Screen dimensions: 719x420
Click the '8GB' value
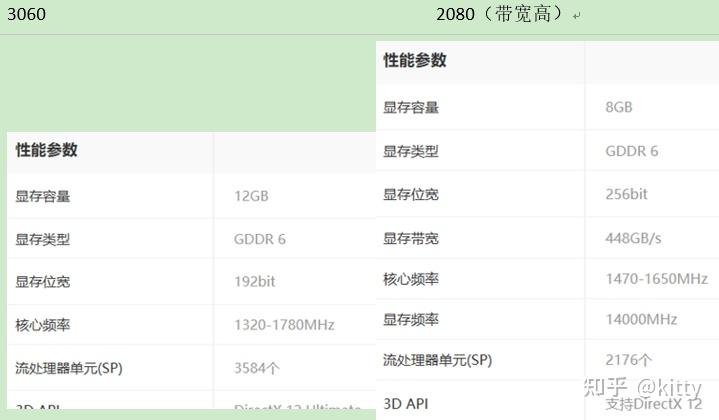[x=619, y=107]
